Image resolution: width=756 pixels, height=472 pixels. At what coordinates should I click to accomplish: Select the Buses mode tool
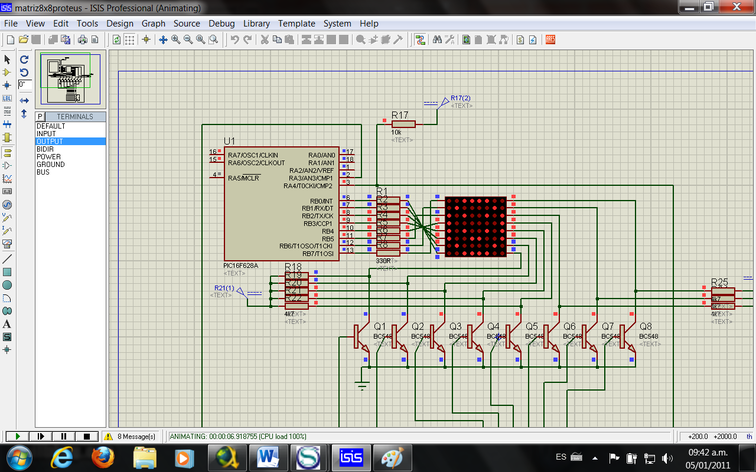pos(7,124)
